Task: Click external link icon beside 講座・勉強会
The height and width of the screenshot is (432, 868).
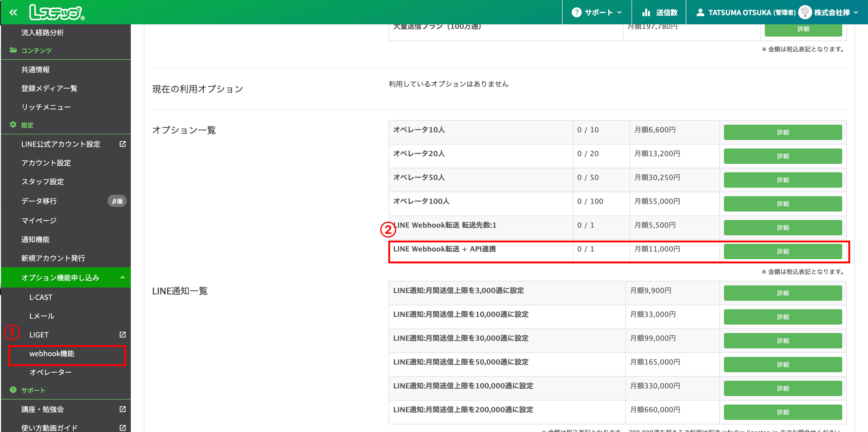Action: pyautogui.click(x=123, y=409)
